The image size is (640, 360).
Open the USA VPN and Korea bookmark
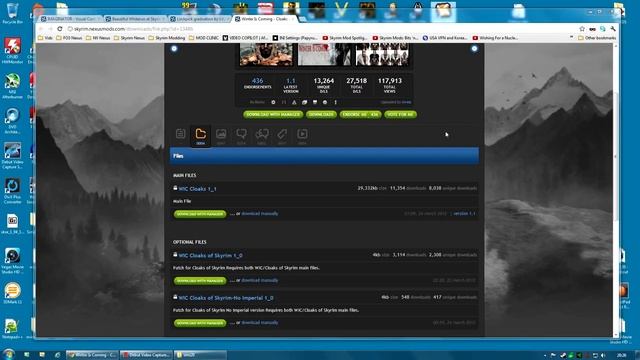click(x=445, y=38)
